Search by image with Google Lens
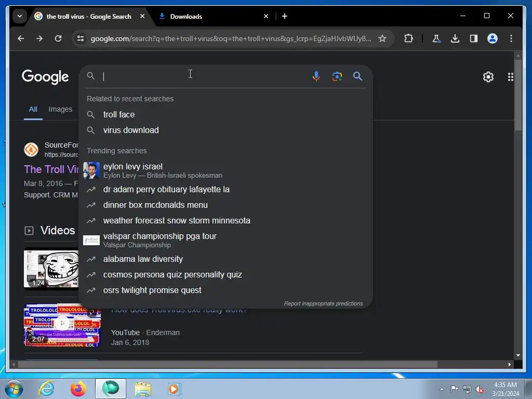 (337, 76)
